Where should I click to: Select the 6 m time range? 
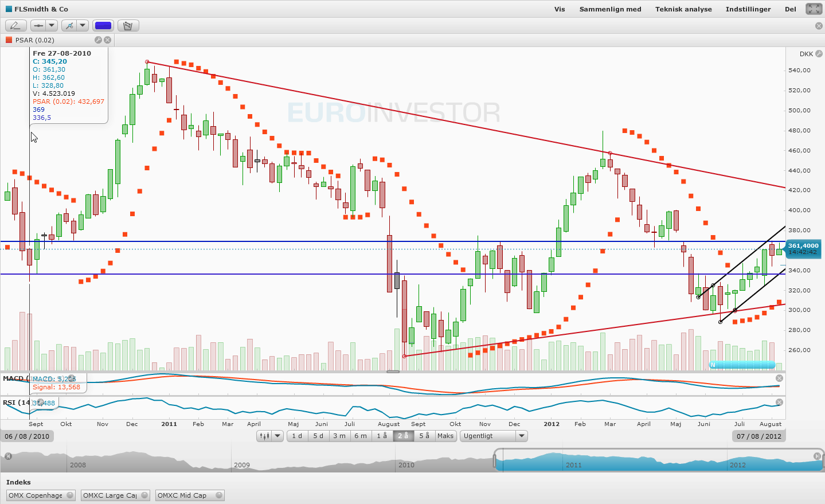pyautogui.click(x=361, y=436)
